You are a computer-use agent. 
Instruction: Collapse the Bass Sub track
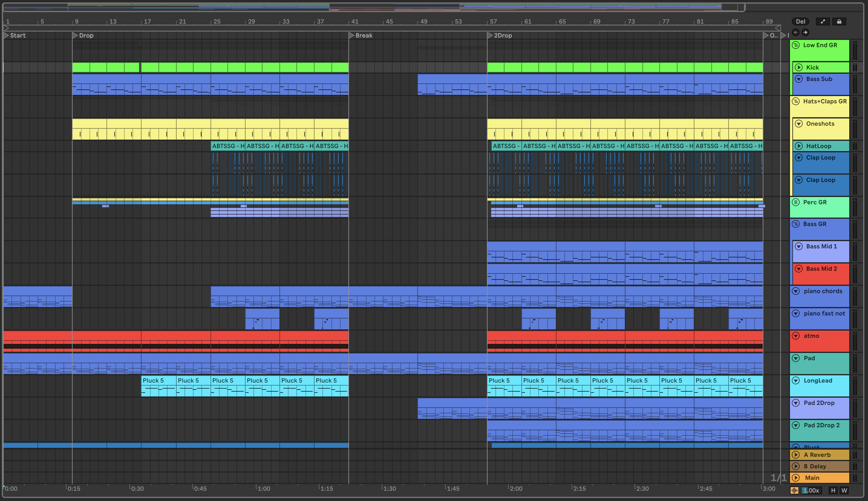[799, 79]
